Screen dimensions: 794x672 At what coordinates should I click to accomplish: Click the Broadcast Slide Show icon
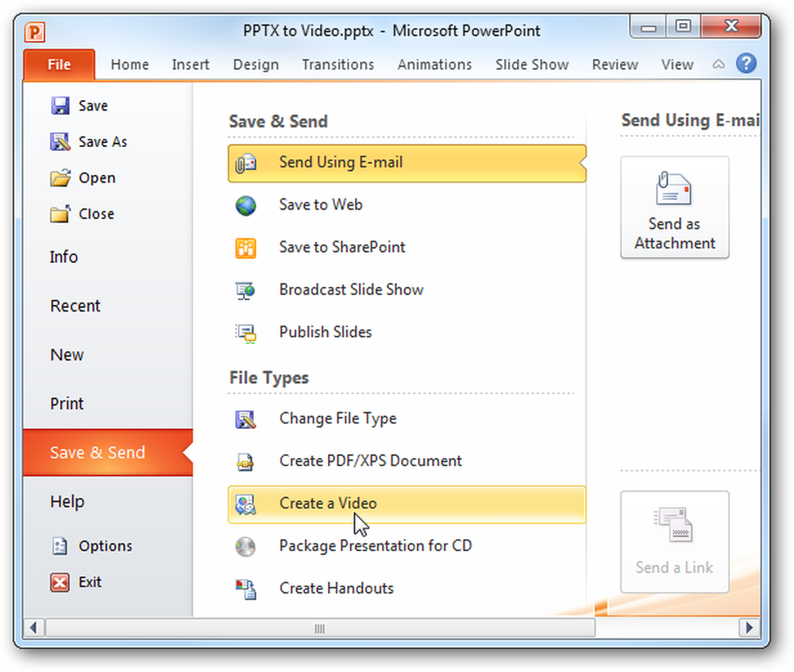click(x=245, y=291)
